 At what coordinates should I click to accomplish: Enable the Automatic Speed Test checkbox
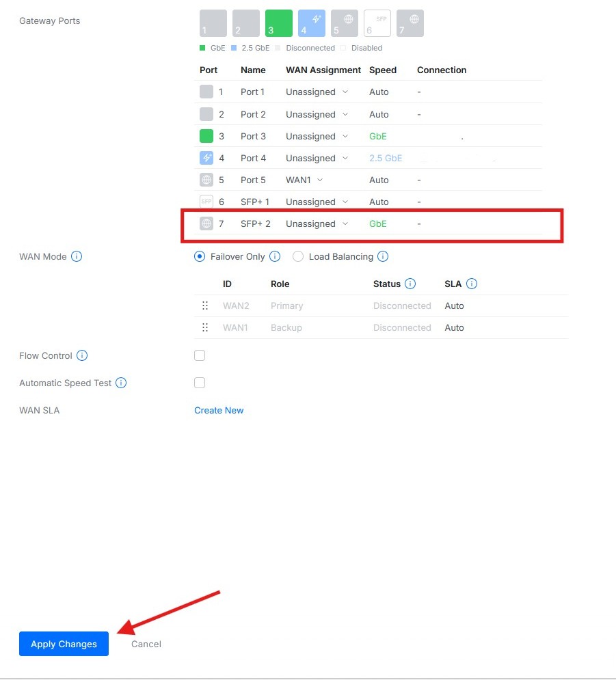pos(199,383)
